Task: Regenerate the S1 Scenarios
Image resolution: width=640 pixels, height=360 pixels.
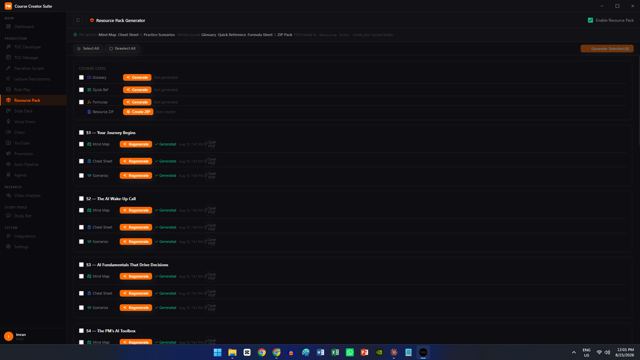Action: (136, 176)
